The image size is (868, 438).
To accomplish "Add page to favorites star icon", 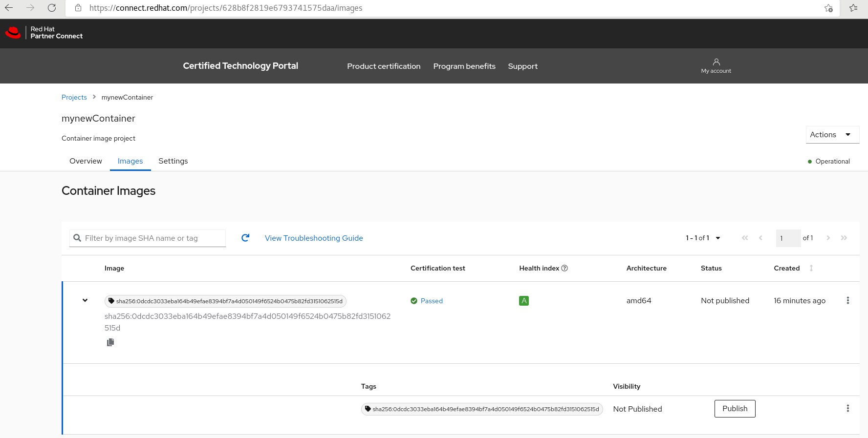I will [x=828, y=8].
